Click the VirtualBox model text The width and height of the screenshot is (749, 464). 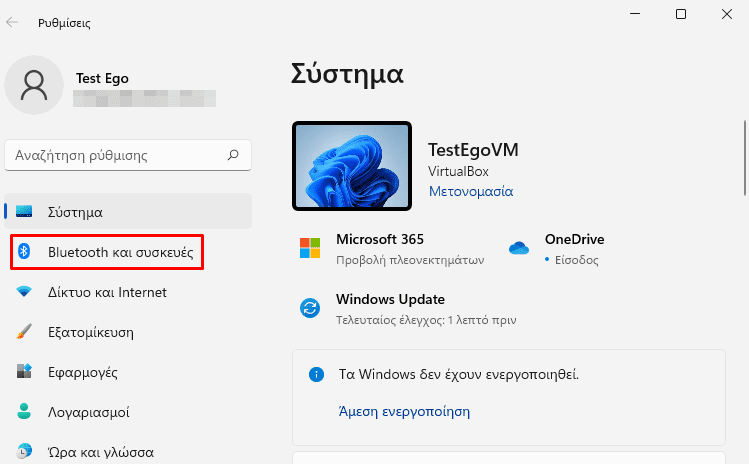458,171
